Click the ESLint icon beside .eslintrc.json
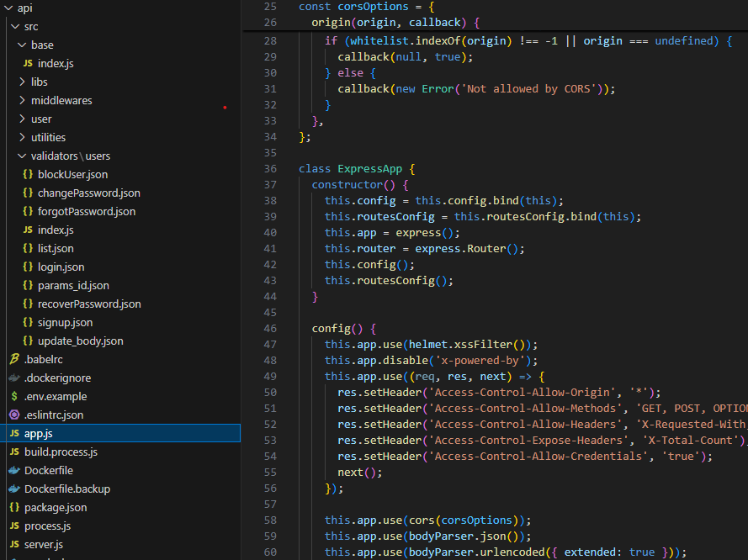Screen dimensions: 748x560 click(x=14, y=415)
